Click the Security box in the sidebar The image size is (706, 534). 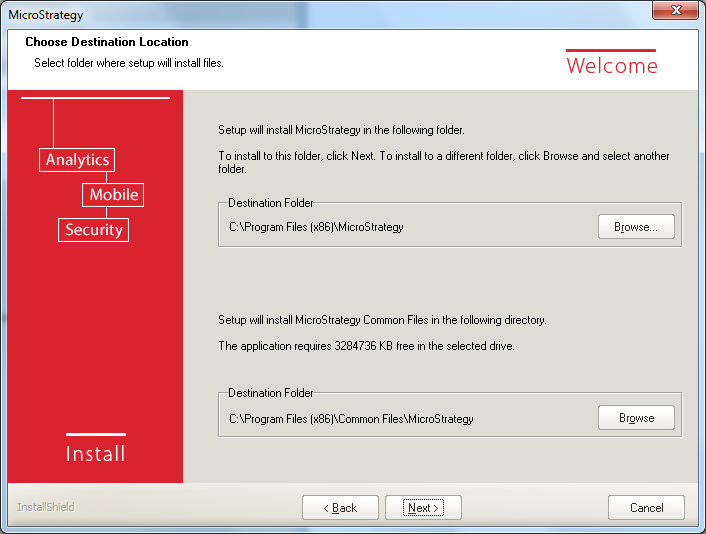click(93, 230)
